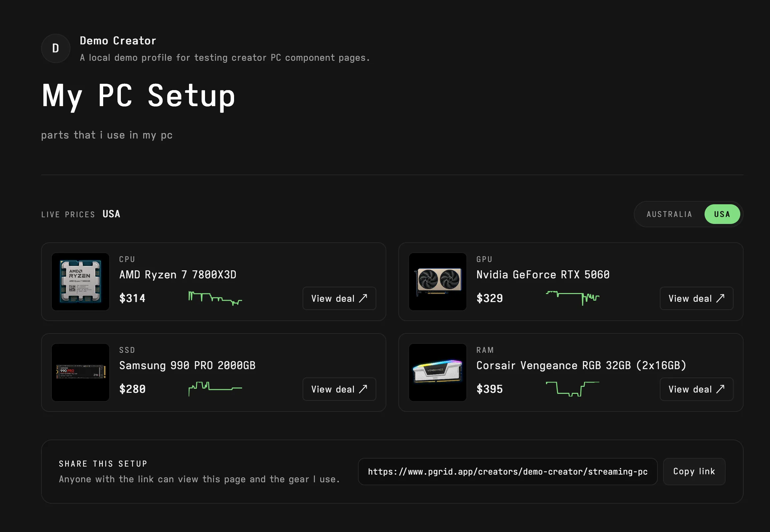Click the Corsair Vengeance RAM image
770x532 pixels.
point(438,372)
